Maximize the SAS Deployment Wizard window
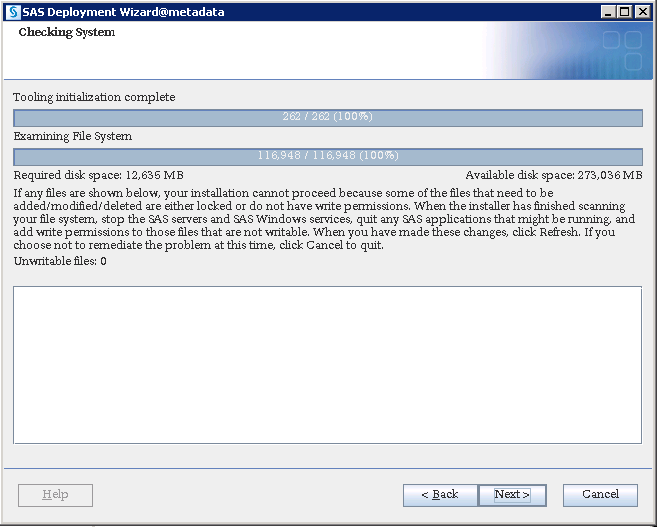The height and width of the screenshot is (527, 657). 624,12
